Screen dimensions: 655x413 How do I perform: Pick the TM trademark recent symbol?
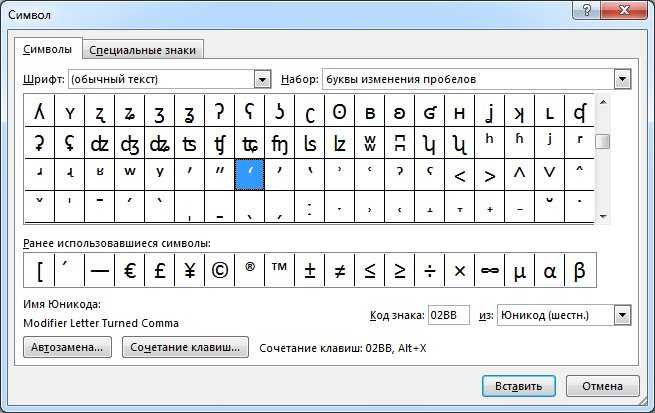tap(279, 270)
